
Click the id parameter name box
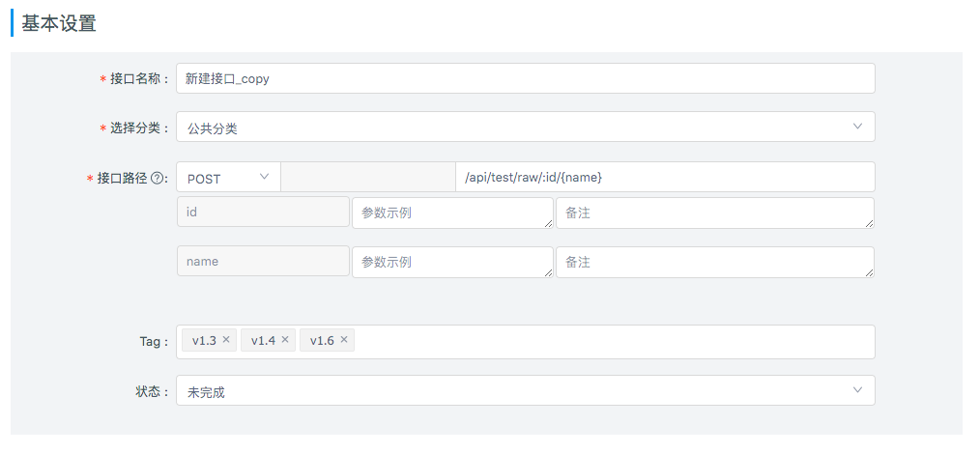pyautogui.click(x=263, y=212)
